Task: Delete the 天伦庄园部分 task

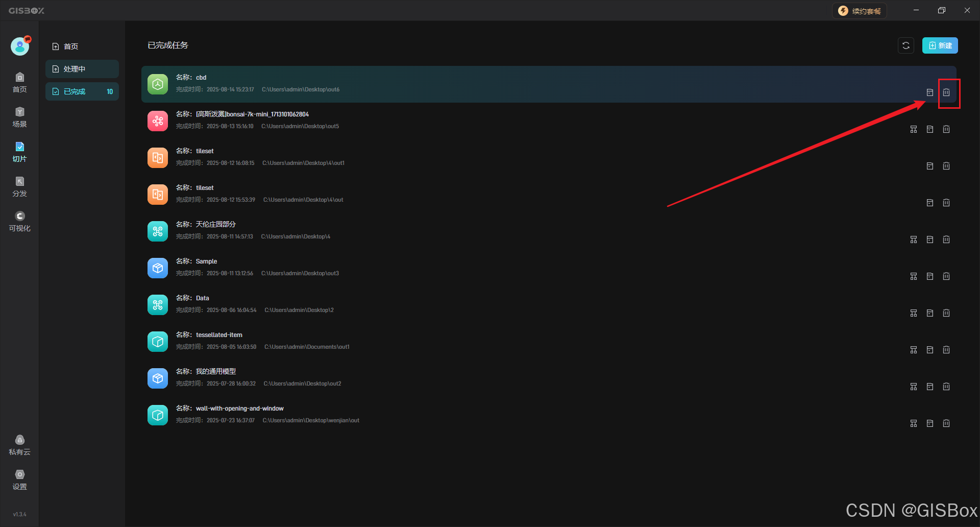Action: point(946,239)
